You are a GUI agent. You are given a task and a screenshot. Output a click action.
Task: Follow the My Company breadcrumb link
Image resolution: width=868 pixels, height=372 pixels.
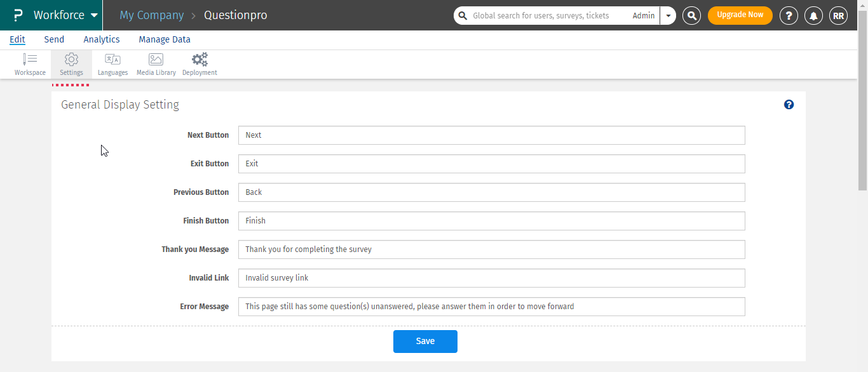151,15
